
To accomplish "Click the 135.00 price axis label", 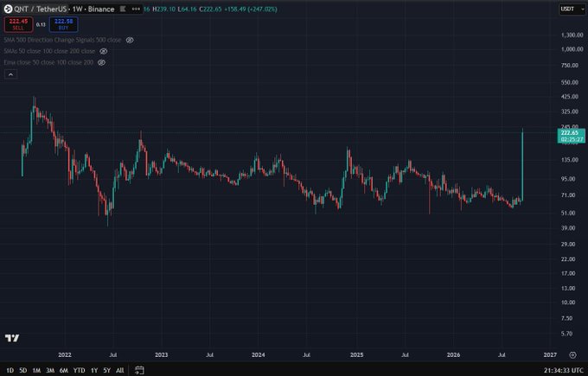I will [x=570, y=160].
